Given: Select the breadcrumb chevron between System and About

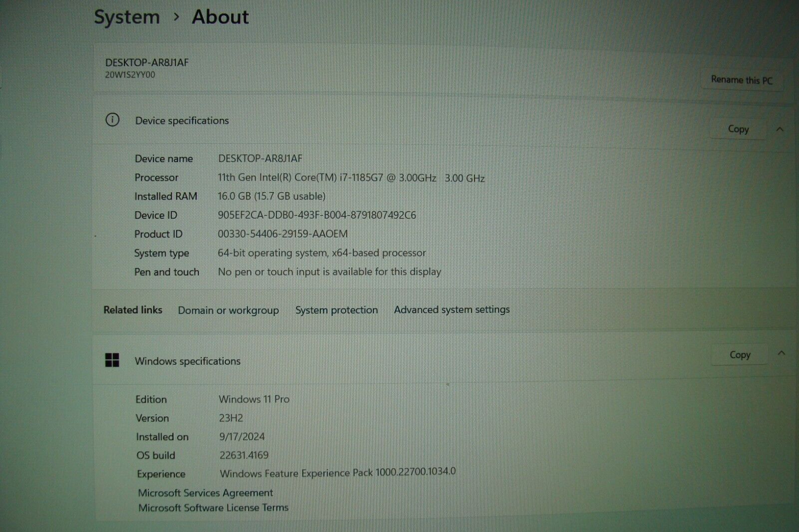Looking at the screenshot, I should tap(176, 17).
